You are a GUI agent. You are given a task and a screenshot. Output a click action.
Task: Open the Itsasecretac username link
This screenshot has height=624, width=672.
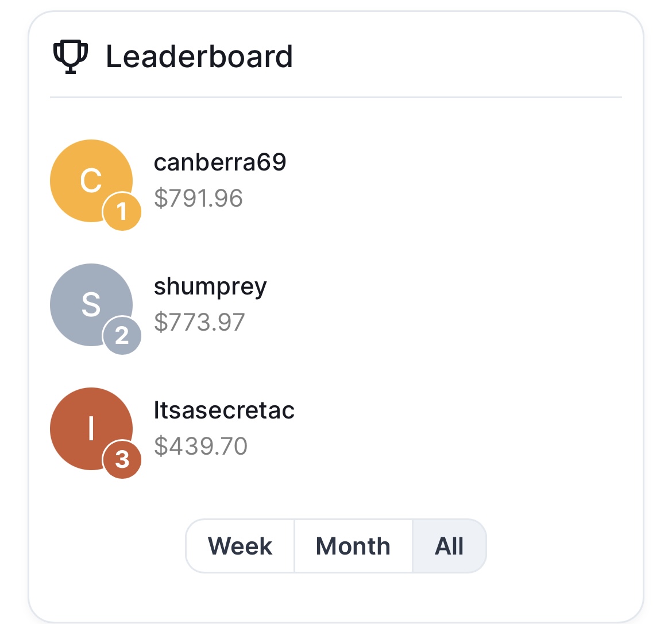(x=224, y=410)
